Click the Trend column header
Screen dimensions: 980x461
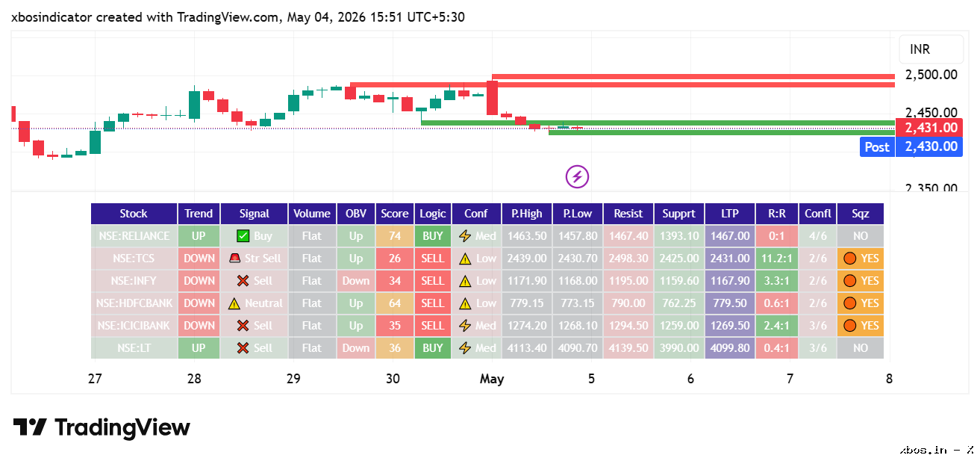click(x=199, y=214)
